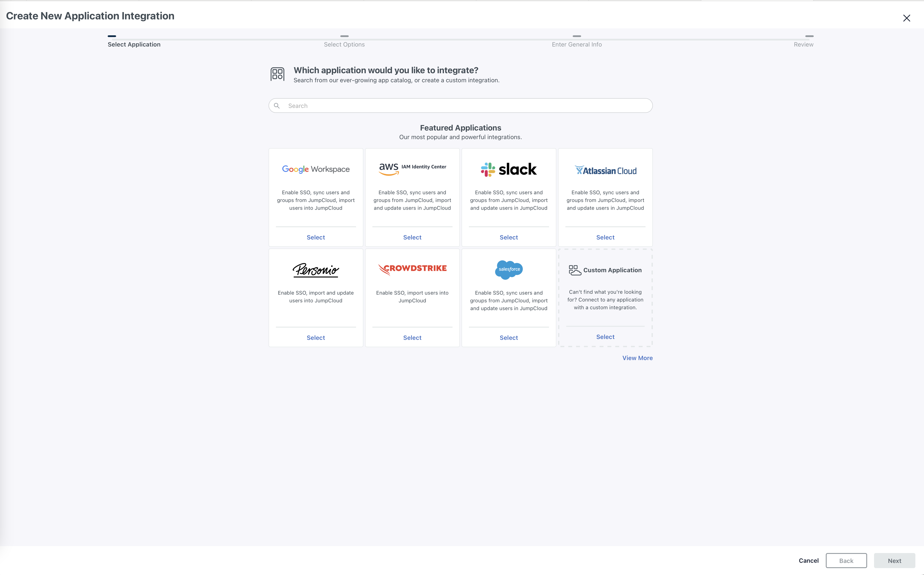
Task: Open View More applications link
Action: pyautogui.click(x=637, y=358)
